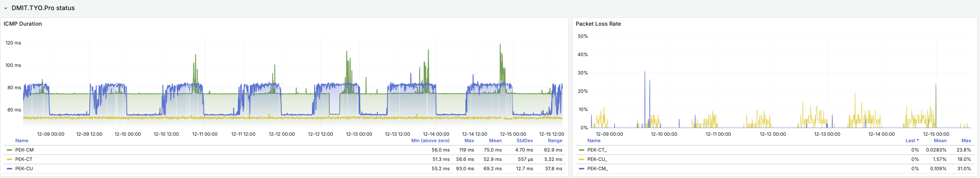Click the blue PEK-CU series color icon
The width and height of the screenshot is (980, 178).
pyautogui.click(x=10, y=168)
